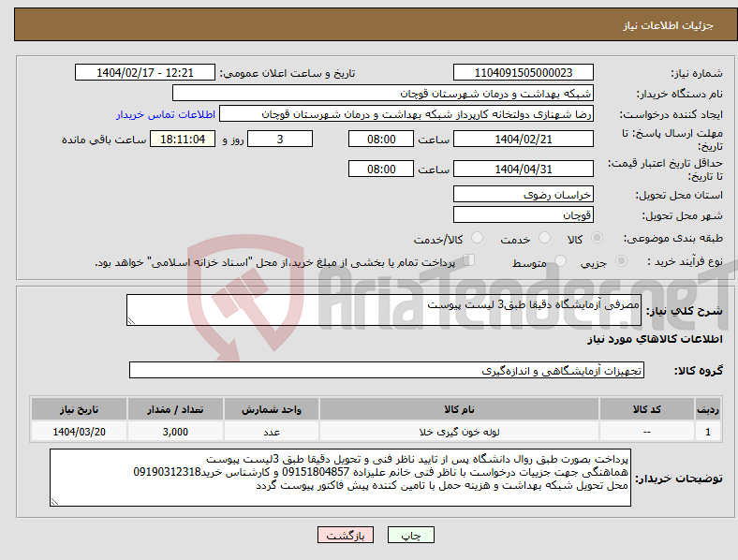Click the need date cell 1404/03/20
Image resolution: width=738 pixels, height=560 pixels.
[x=79, y=432]
